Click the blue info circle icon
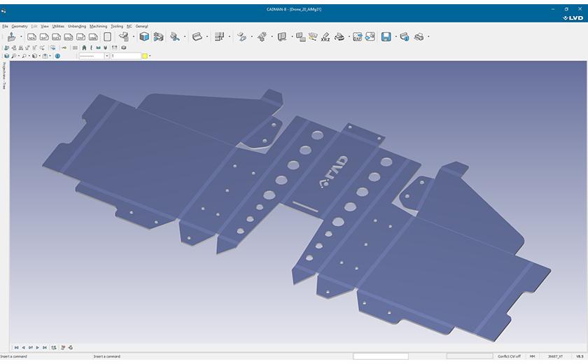Viewport: 588px width, 364px height. coord(57,56)
